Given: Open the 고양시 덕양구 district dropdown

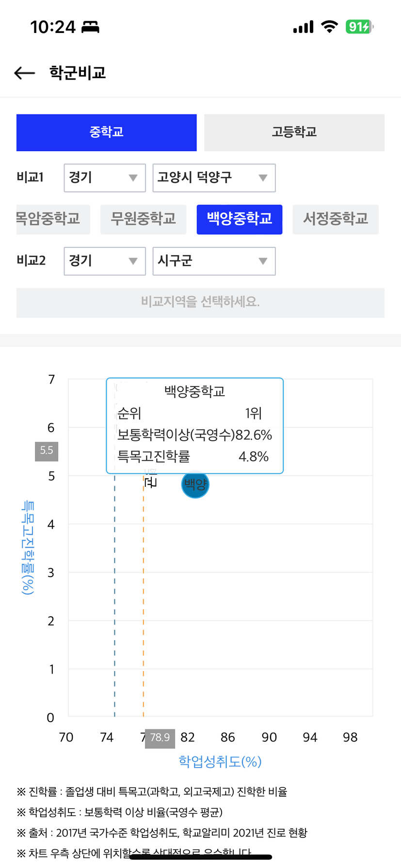Looking at the screenshot, I should pos(214,178).
